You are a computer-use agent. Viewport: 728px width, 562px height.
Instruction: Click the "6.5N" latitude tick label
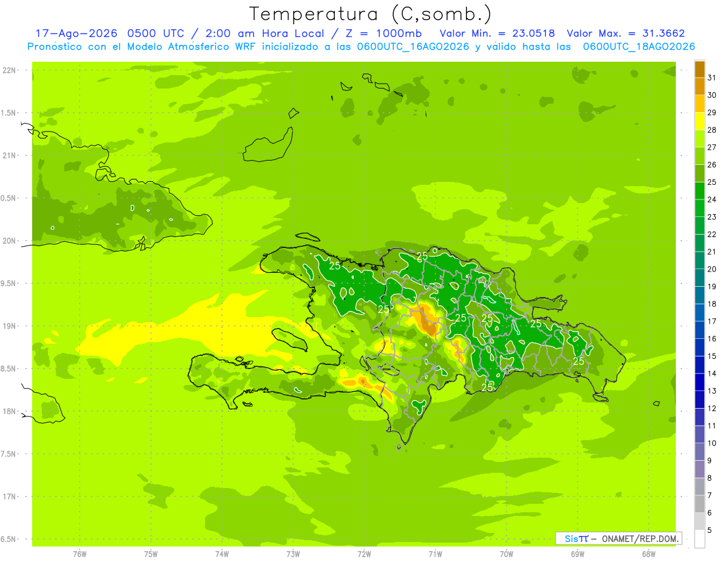(x=9, y=539)
